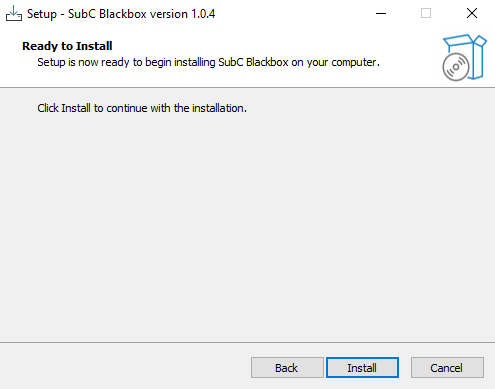The height and width of the screenshot is (389, 495).
Task: Click the gray disc in the installer graphic
Action: [456, 67]
